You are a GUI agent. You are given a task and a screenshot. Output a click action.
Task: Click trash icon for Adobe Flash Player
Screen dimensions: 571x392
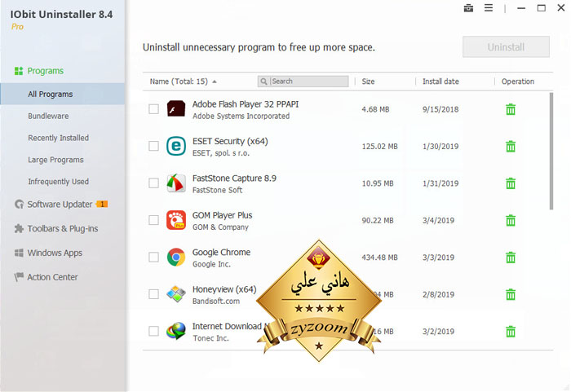[511, 109]
